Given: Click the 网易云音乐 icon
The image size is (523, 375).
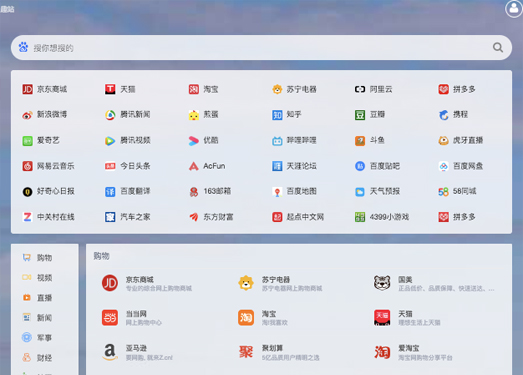Looking at the screenshot, I should tap(27, 166).
